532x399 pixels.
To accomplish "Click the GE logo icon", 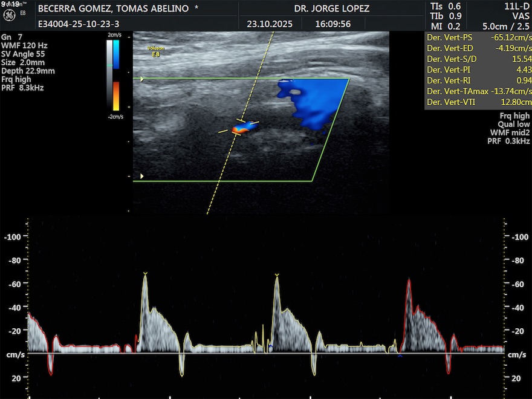I will (x=9, y=15).
